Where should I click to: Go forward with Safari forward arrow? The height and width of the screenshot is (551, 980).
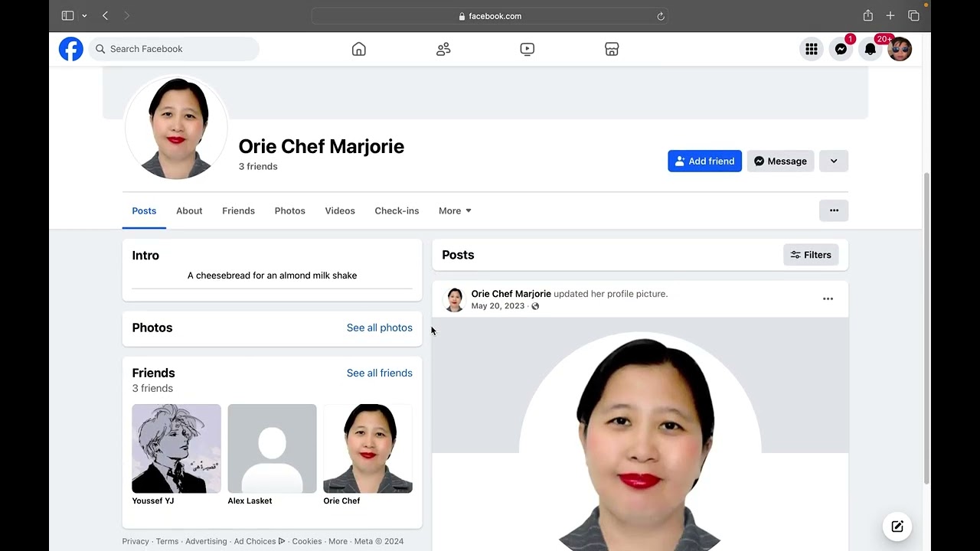tap(126, 16)
